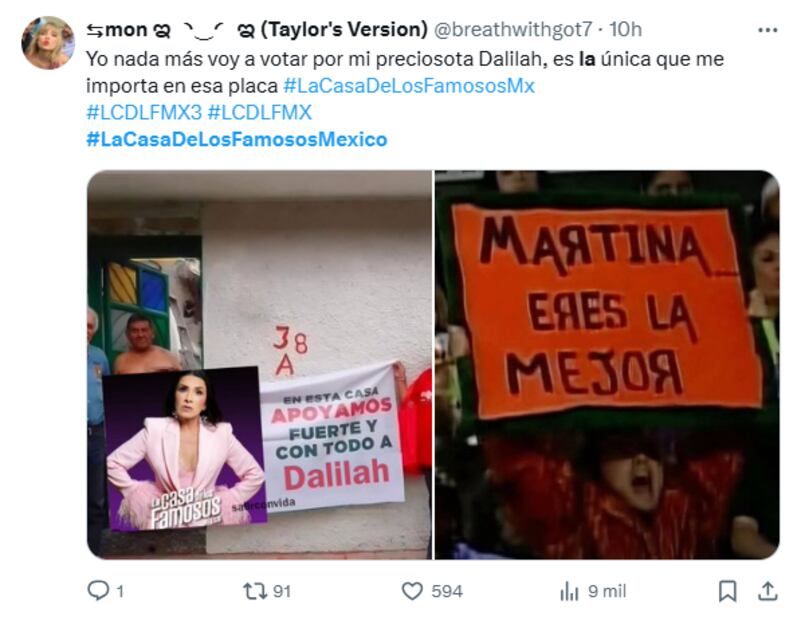The width and height of the screenshot is (801, 620).
Task: Open hashtag #LCDLFMX3
Action: click(x=144, y=112)
